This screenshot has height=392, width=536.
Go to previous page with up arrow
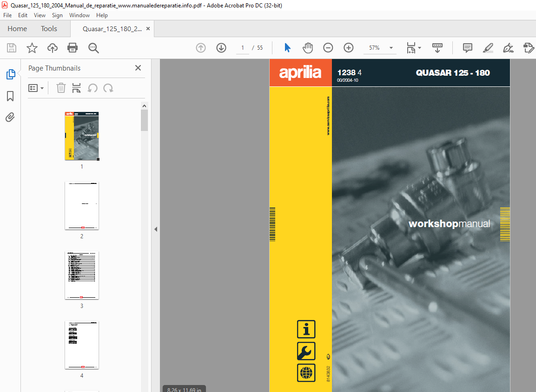point(201,48)
